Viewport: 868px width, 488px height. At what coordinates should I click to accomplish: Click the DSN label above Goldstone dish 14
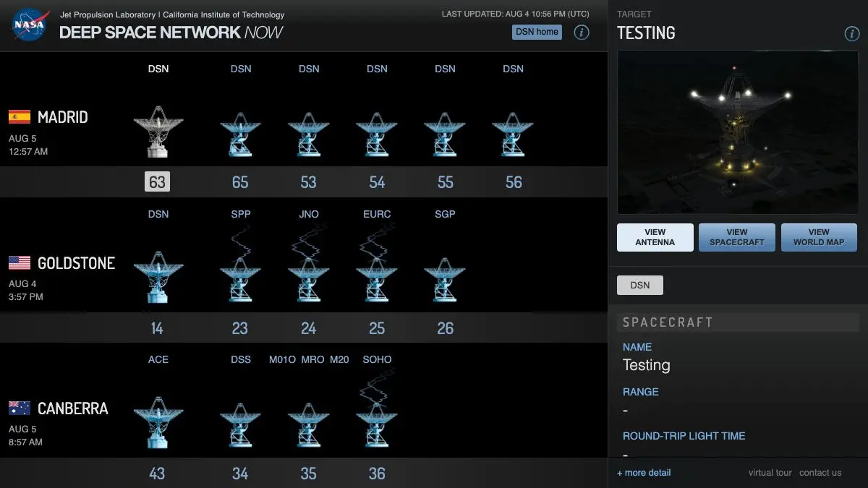(158, 214)
